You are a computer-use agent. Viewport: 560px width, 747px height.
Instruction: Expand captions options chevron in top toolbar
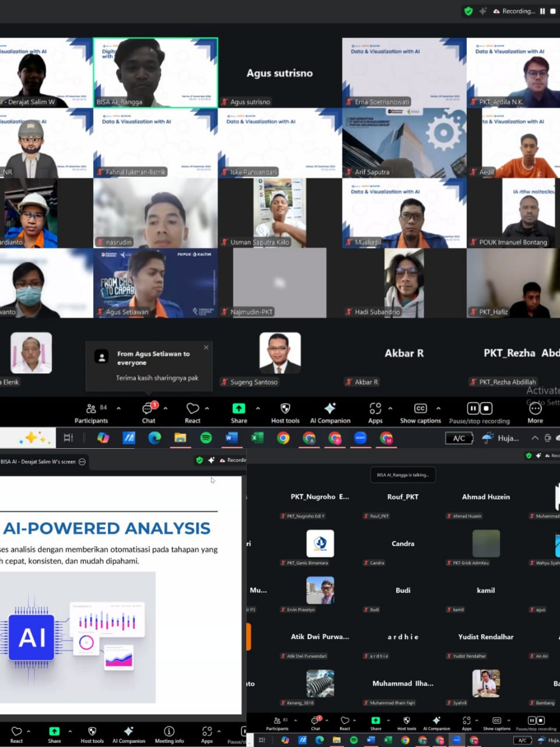(x=438, y=408)
